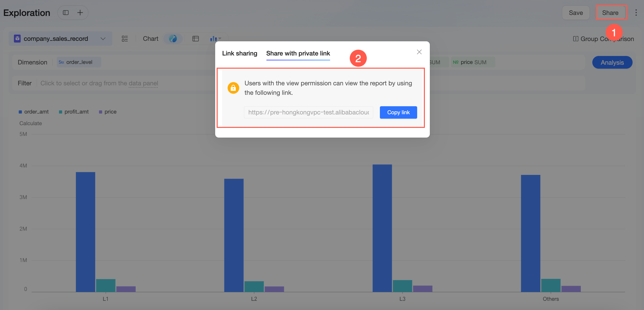Click the 'L2' axis label
This screenshot has height=310, width=644.
[254, 299]
